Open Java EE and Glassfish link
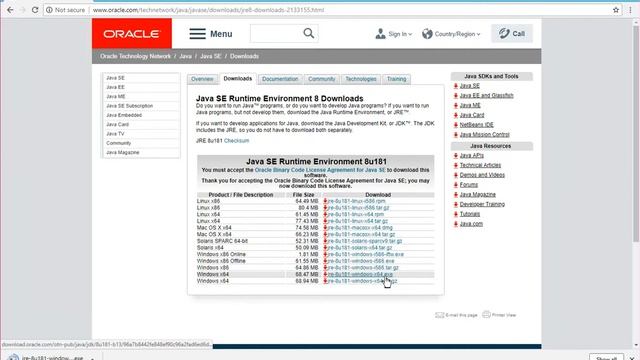Image resolution: width=640 pixels, height=360 pixels. 487,96
